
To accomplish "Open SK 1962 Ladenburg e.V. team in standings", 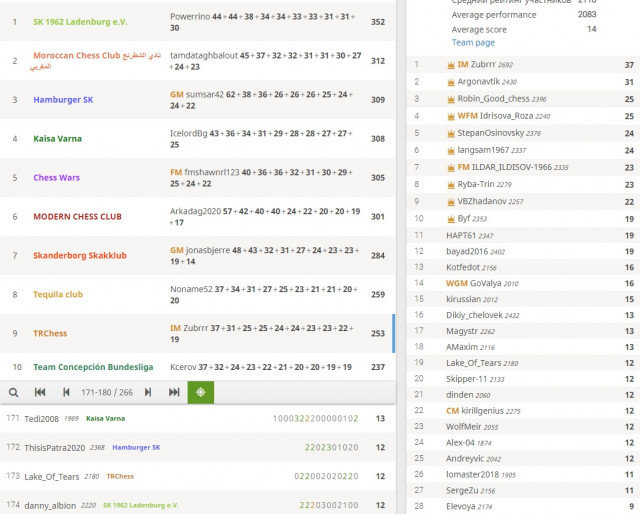I will coord(80,22).
